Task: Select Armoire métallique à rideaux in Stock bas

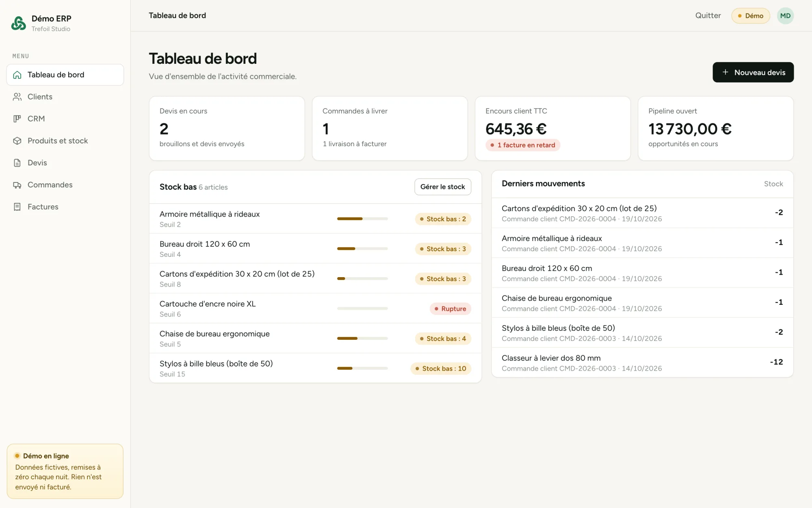Action: click(315, 219)
